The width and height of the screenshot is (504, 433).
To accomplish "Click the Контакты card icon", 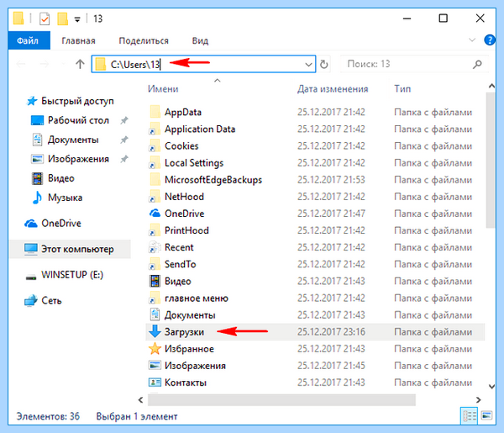I will [155, 383].
